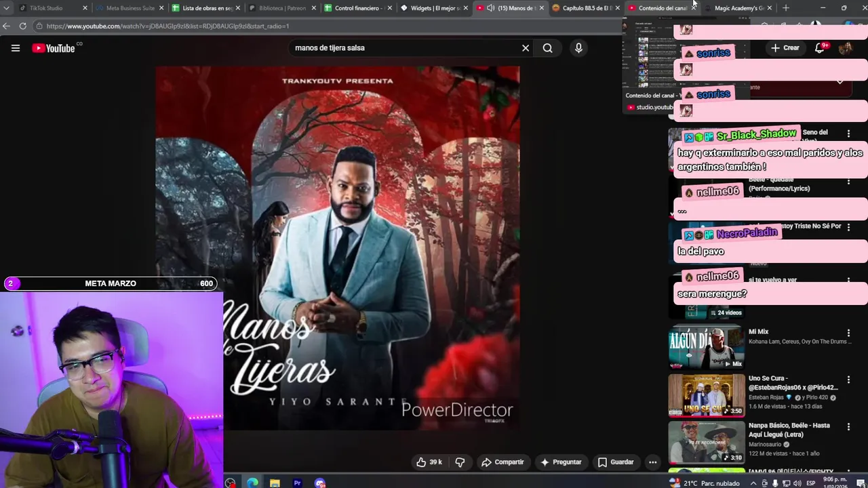Open Nanpa Básico, Beéle video title
868x488 pixels.
[x=789, y=430]
